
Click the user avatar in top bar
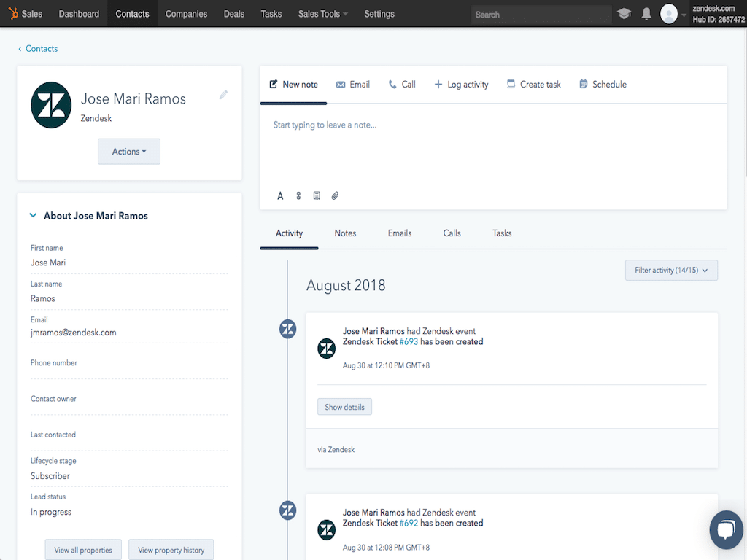click(x=669, y=14)
